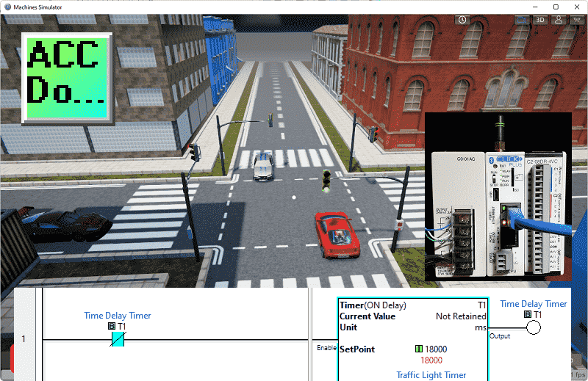This screenshot has height=381, width=588.
Task: Click the 'Current Value' label
Action: click(367, 316)
